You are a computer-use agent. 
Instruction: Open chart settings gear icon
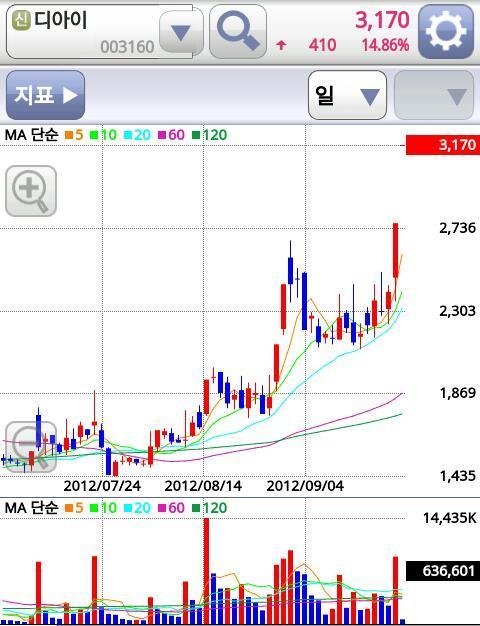coord(446,32)
